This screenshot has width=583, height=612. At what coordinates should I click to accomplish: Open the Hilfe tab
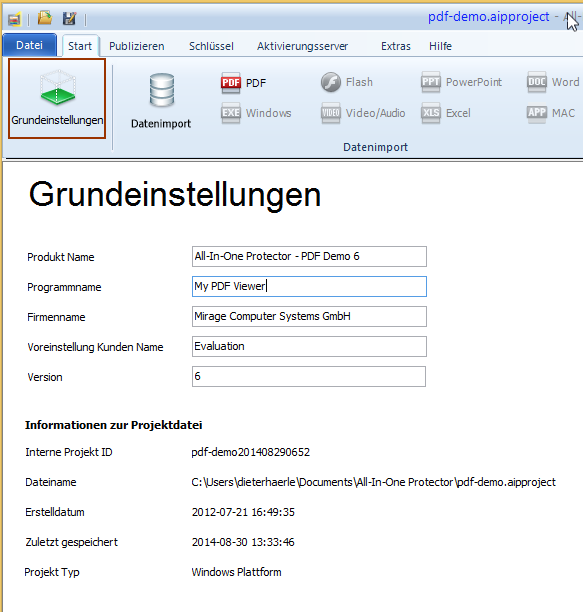coord(440,46)
